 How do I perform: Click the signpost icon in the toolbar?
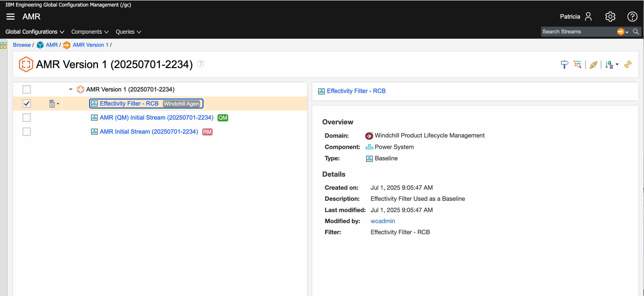click(564, 65)
